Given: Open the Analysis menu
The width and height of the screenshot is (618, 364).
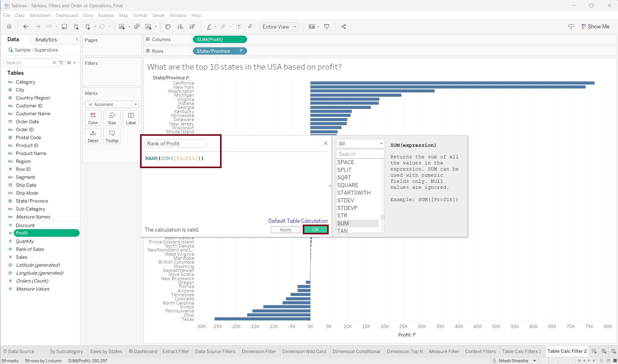Looking at the screenshot, I should point(106,15).
